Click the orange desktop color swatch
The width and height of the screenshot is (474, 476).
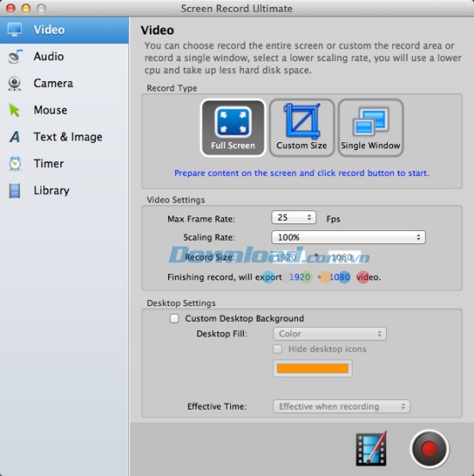[x=313, y=368]
